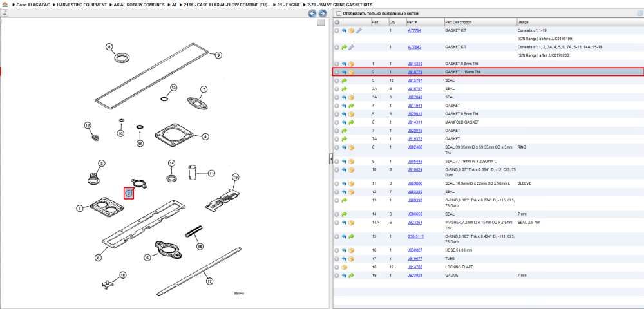Sort by the 'Qty' column header
Image resolution: width=644 pixels, height=309 pixels.
point(392,22)
